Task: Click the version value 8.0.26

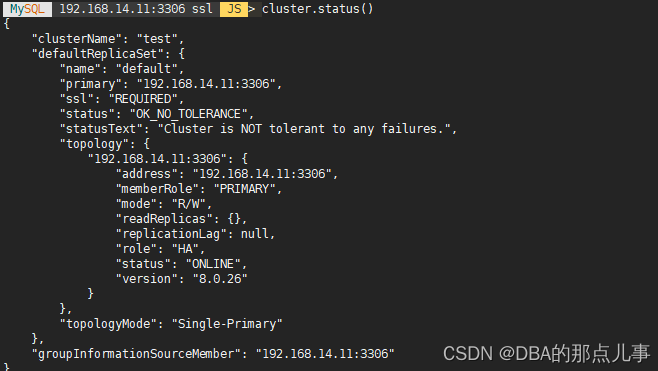Action: pos(220,279)
